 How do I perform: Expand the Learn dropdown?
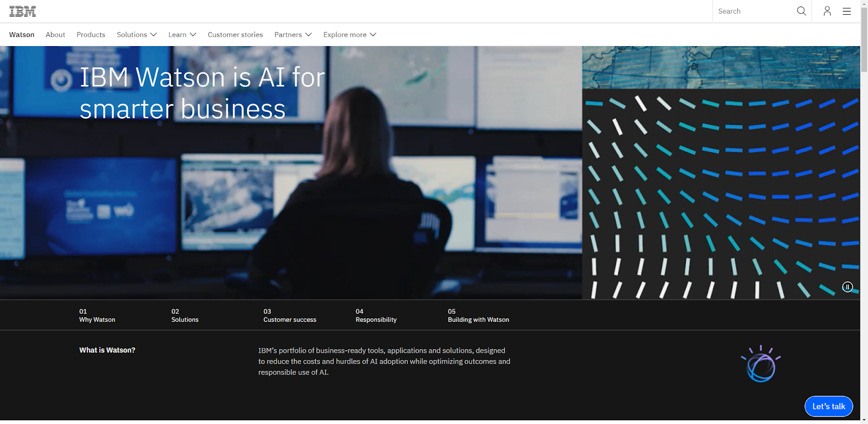tap(182, 35)
